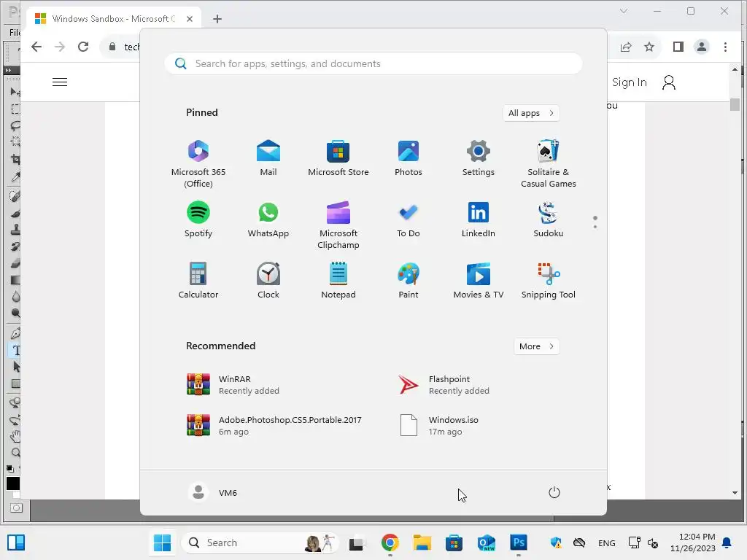Open Microsoft Store taskbar icon
The image size is (747, 560).
(x=454, y=542)
